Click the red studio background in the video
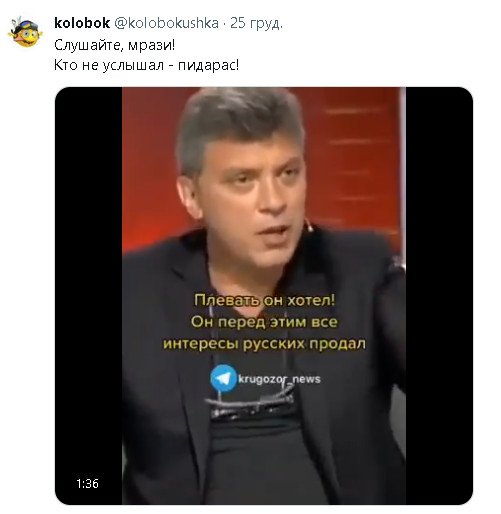501x514 pixels. 353,160
